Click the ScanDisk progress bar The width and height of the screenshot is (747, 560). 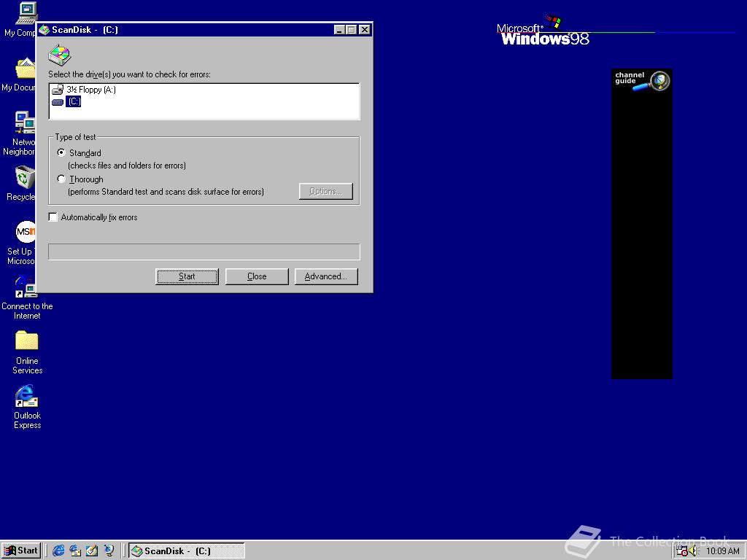pos(204,252)
